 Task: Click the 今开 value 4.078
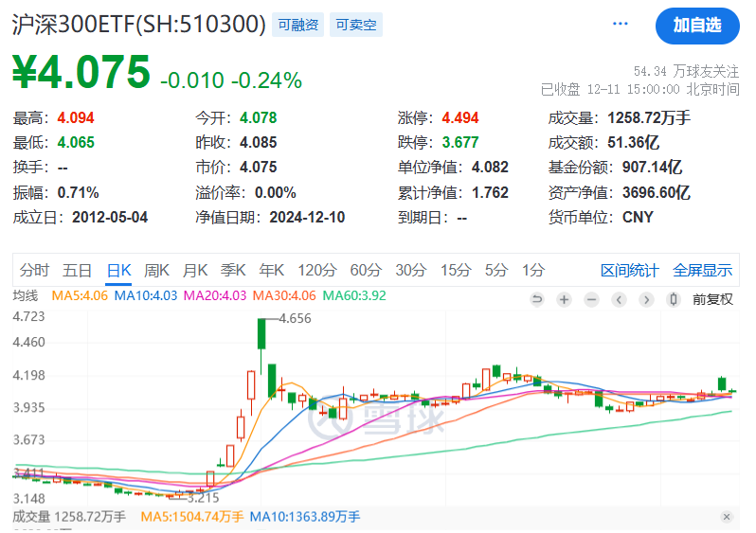pos(259,117)
